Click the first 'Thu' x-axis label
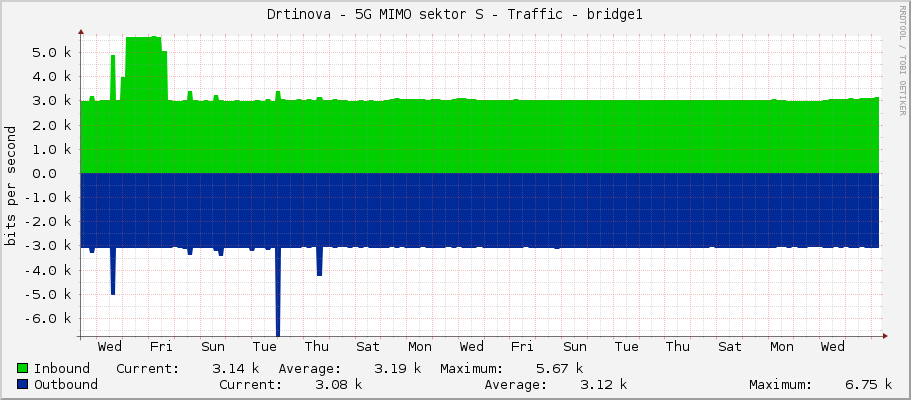911x400 pixels. click(317, 347)
